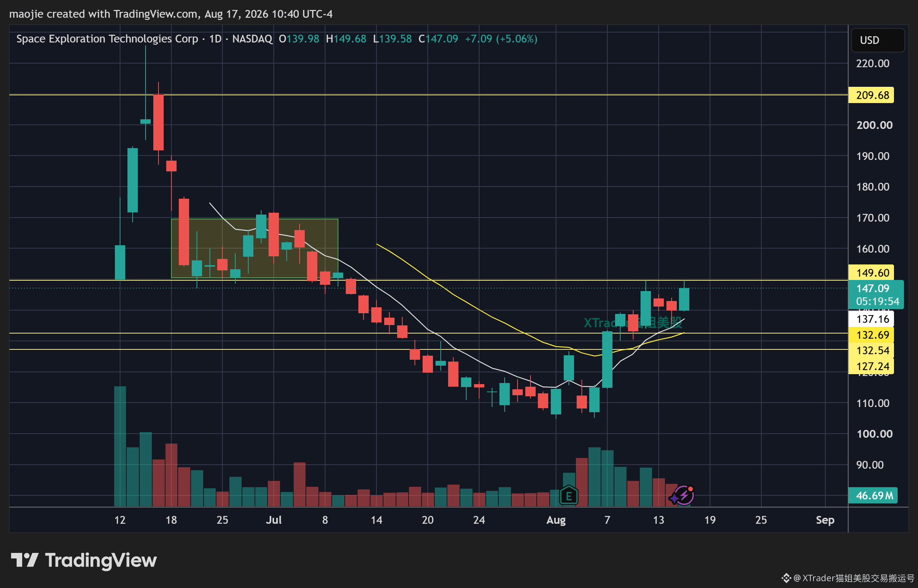918x588 pixels.
Task: Click the high value H149.68
Action: point(346,39)
